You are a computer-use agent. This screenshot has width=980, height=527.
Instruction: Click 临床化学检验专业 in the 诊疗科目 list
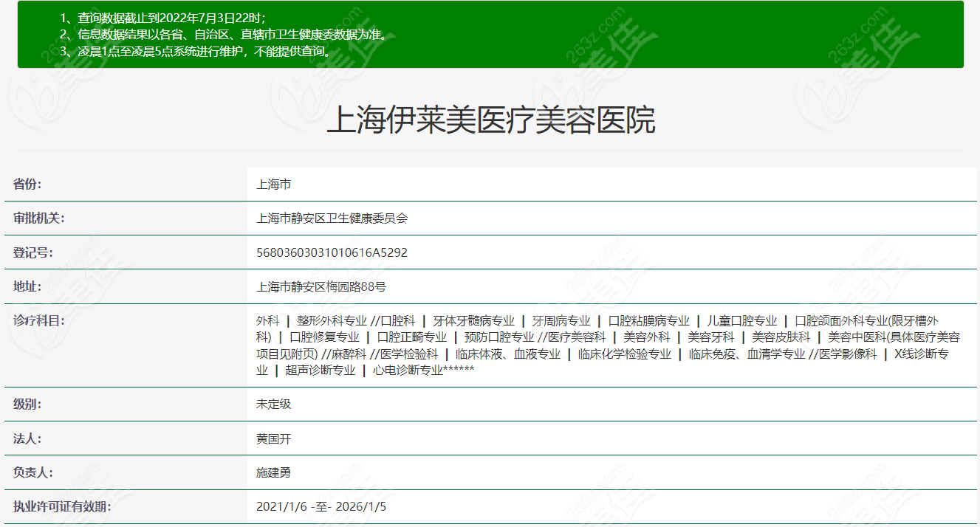pos(625,354)
